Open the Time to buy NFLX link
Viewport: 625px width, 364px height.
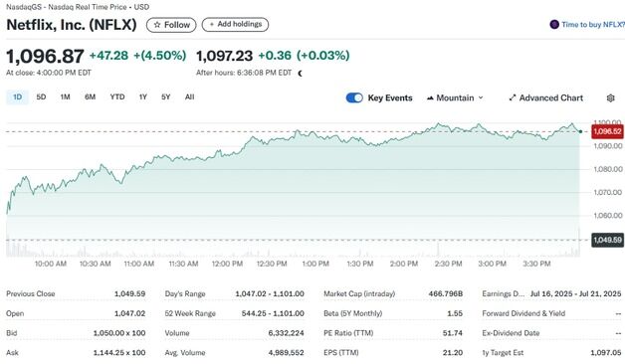pyautogui.click(x=587, y=24)
